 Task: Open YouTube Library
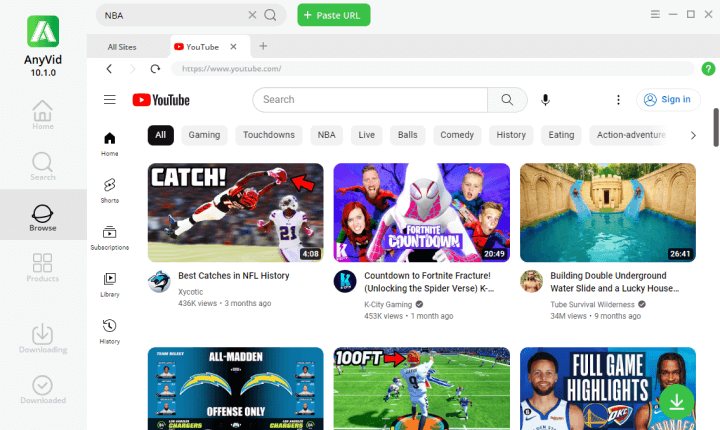pyautogui.click(x=110, y=284)
